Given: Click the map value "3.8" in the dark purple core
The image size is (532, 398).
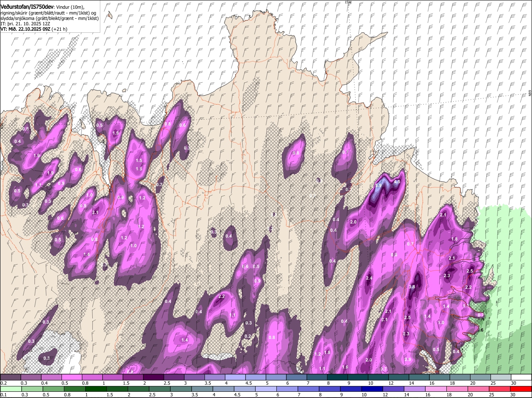Looking at the screenshot, I should pyautogui.click(x=412, y=287).
